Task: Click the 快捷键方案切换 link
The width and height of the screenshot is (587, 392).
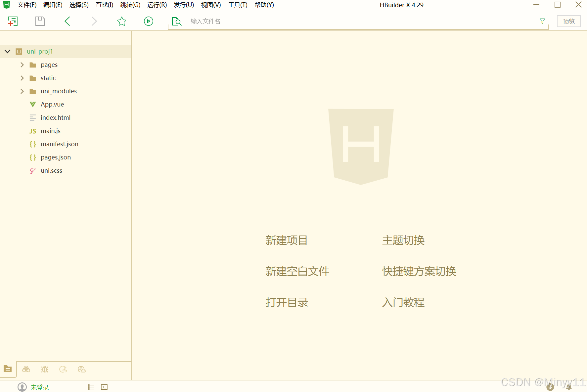Action: click(419, 272)
